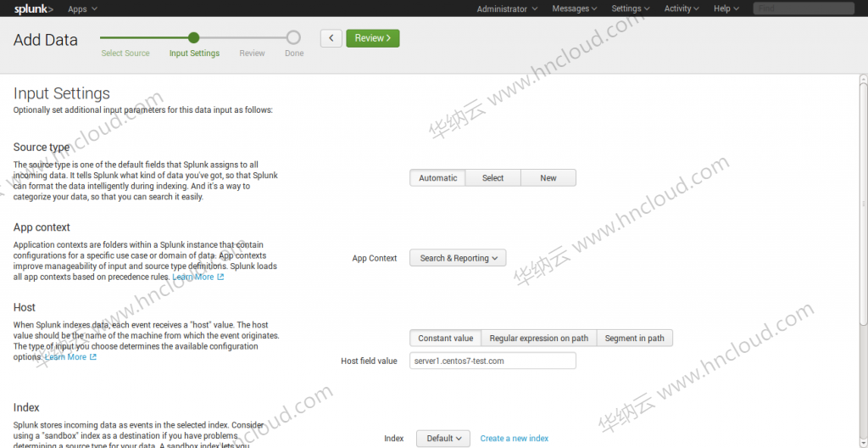868x448 pixels.
Task: Click the vertical page scrollbar
Action: tap(863, 203)
